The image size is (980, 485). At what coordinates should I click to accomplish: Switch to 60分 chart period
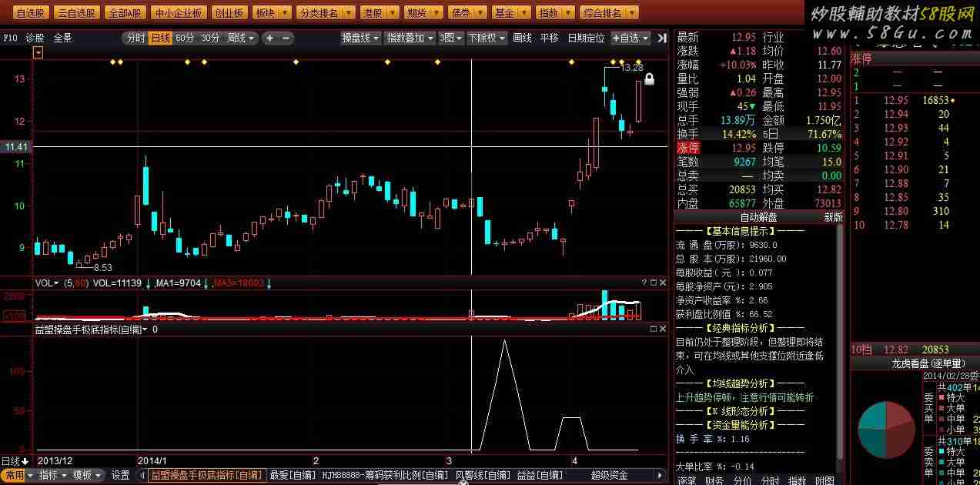185,38
